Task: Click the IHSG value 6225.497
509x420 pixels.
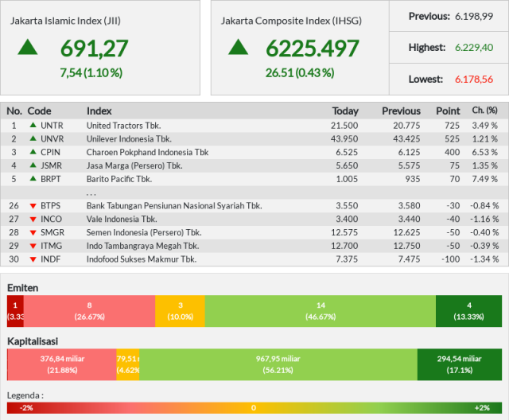Action: pyautogui.click(x=313, y=49)
